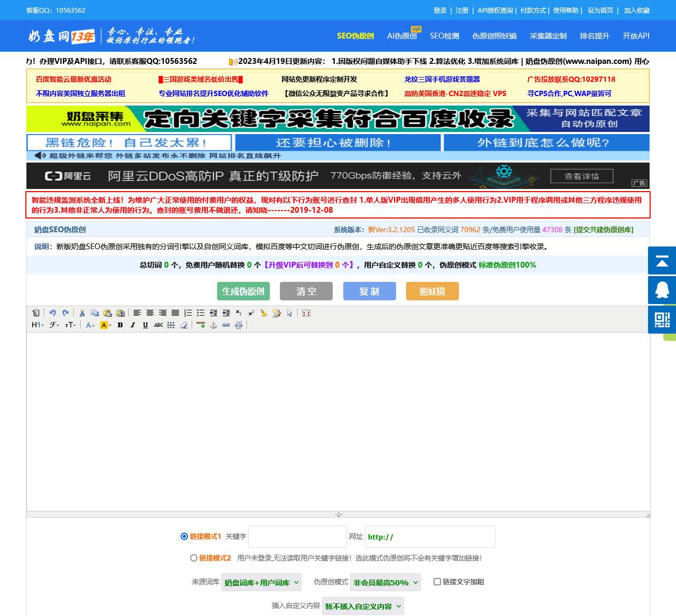Click 网址 http:// input field
Image resolution: width=676 pixels, height=616 pixels.
tap(430, 537)
